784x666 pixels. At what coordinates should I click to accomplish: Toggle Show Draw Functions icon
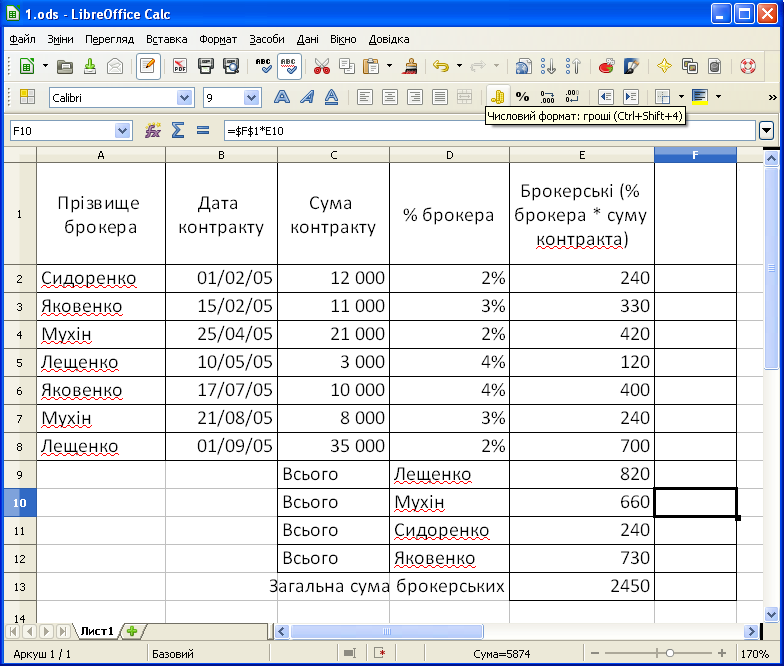pos(632,66)
